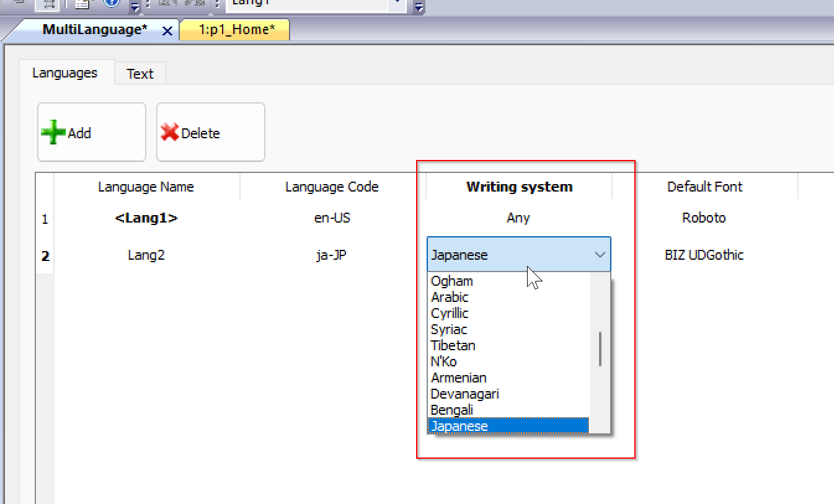Open toolbar options arrow beside help icon
This screenshot has width=834, height=504.
coord(135,7)
